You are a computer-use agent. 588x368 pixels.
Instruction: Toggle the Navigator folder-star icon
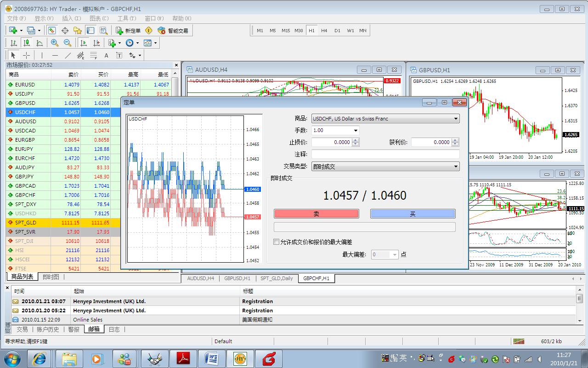click(x=78, y=30)
